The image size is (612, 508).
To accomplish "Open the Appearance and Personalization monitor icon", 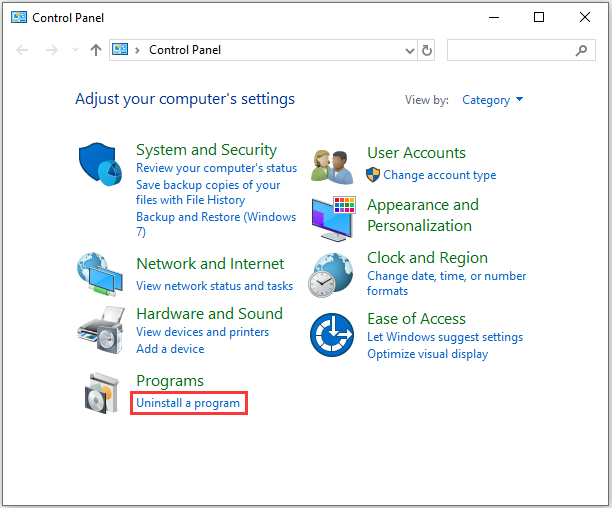I will pos(334,218).
